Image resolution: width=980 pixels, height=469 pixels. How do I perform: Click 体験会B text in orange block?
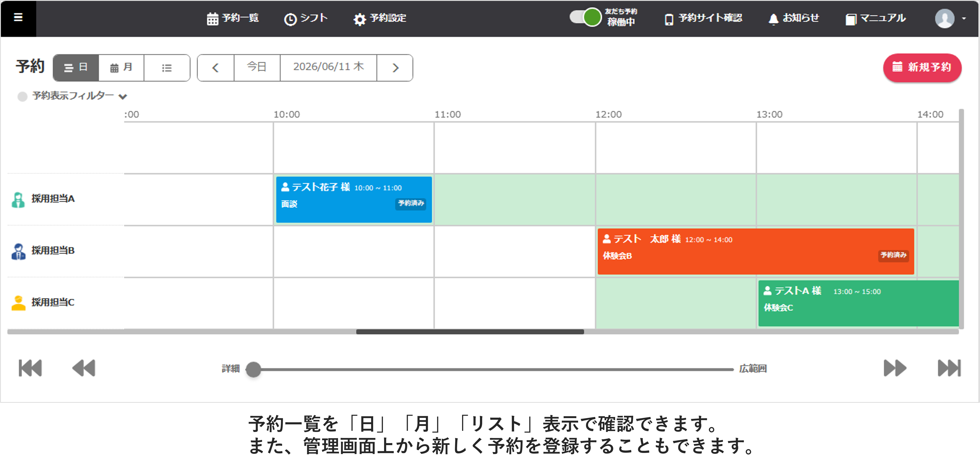point(617,256)
